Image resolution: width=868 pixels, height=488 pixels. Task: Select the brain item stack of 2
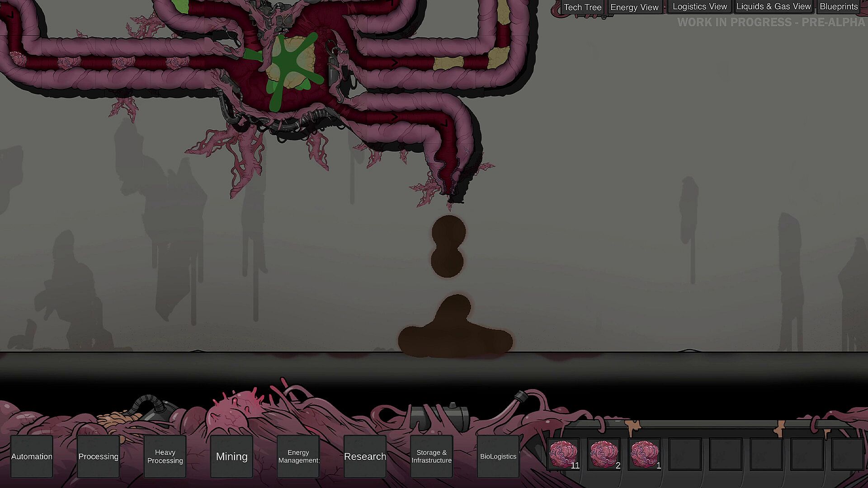pos(604,454)
